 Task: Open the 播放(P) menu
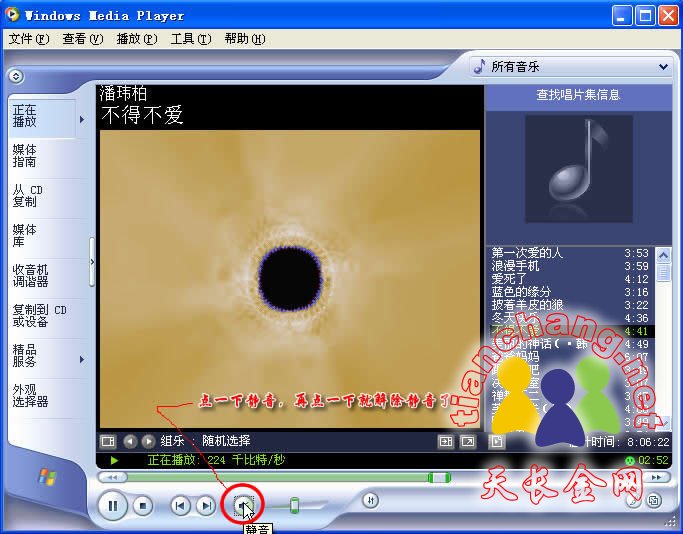137,39
